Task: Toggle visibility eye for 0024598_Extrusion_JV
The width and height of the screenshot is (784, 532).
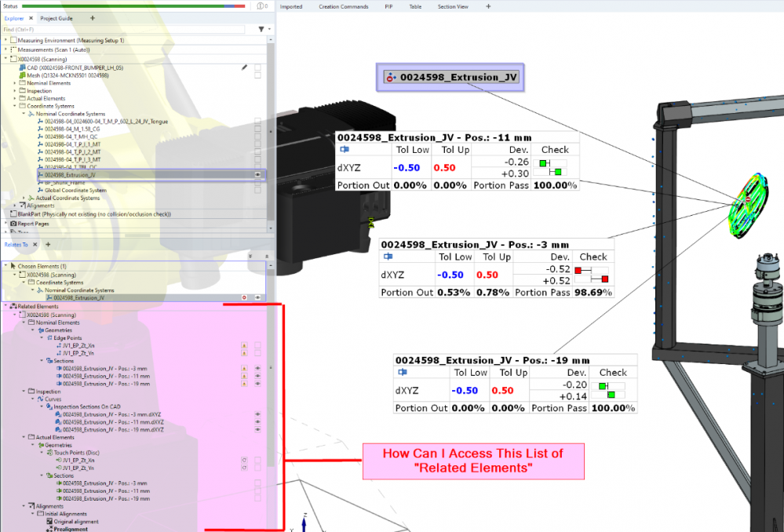Action: coord(257,174)
